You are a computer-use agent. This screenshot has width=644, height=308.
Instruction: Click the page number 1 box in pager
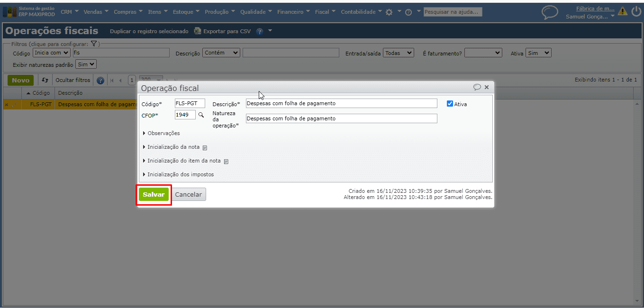click(132, 81)
